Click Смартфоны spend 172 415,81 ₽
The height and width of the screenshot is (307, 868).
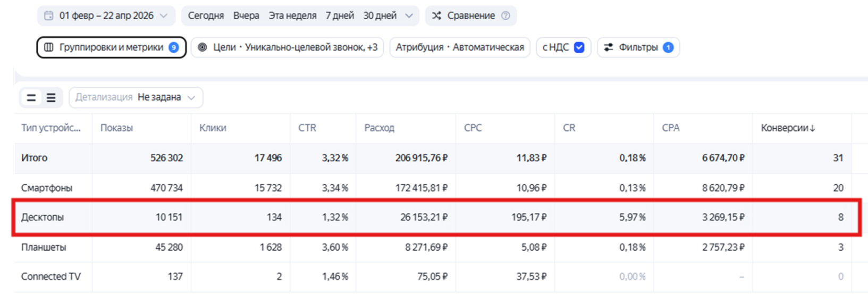pos(422,188)
